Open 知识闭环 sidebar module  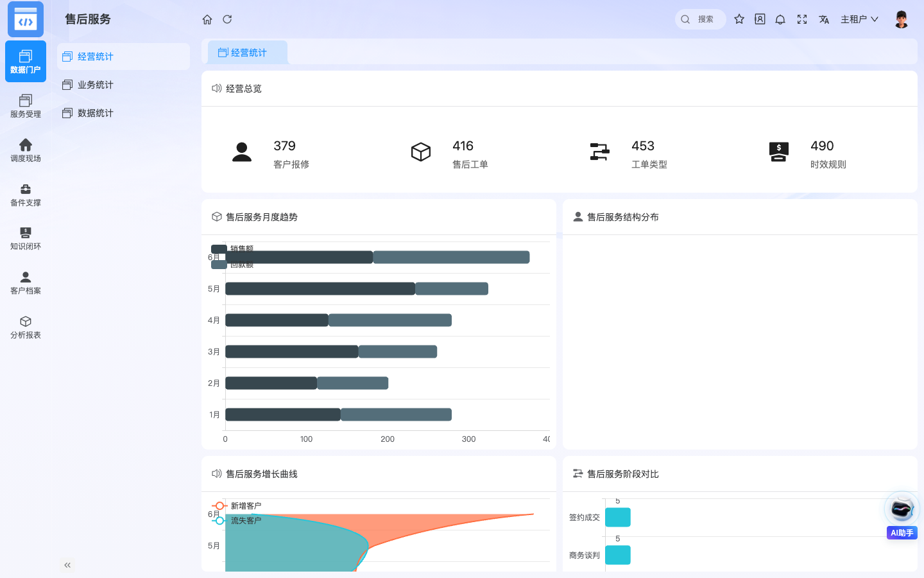pyautogui.click(x=26, y=238)
